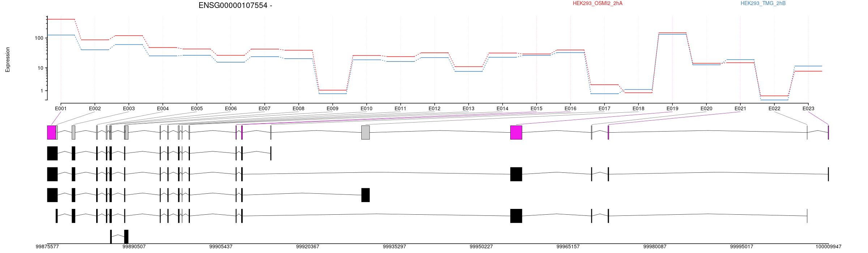
Task: Click exon label E004
Action: (163, 108)
